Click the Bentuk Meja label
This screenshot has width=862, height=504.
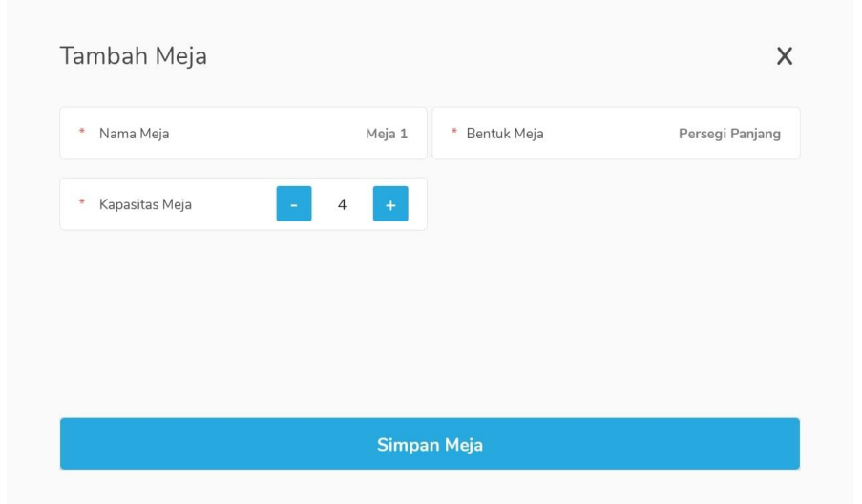[505, 134]
